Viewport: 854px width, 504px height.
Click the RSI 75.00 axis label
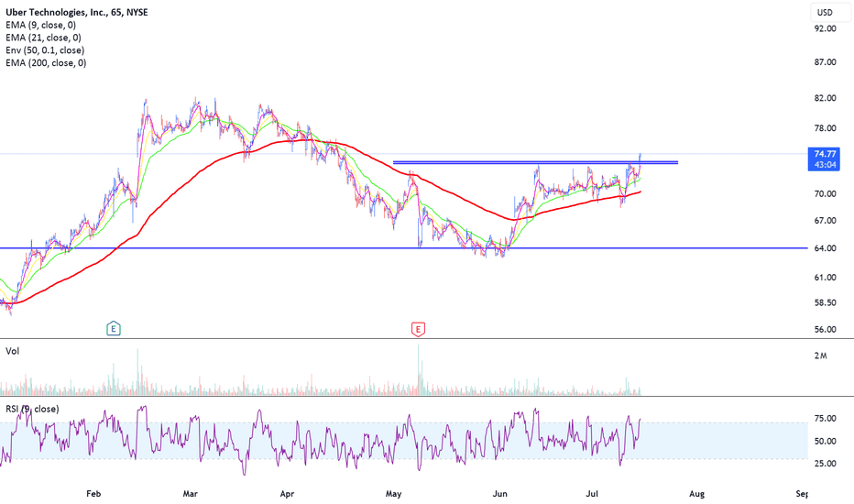point(825,419)
